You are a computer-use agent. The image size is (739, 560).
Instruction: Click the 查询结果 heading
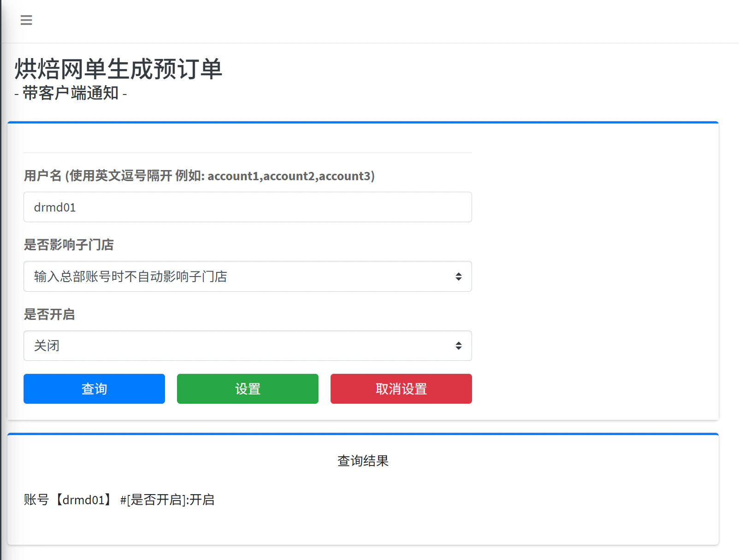363,461
